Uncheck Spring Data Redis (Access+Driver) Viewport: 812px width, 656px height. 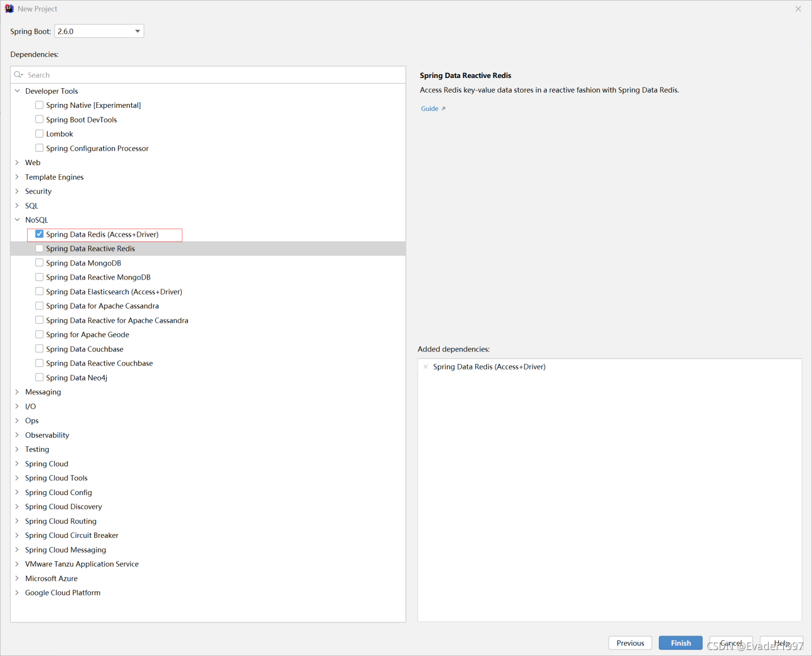pyautogui.click(x=40, y=234)
